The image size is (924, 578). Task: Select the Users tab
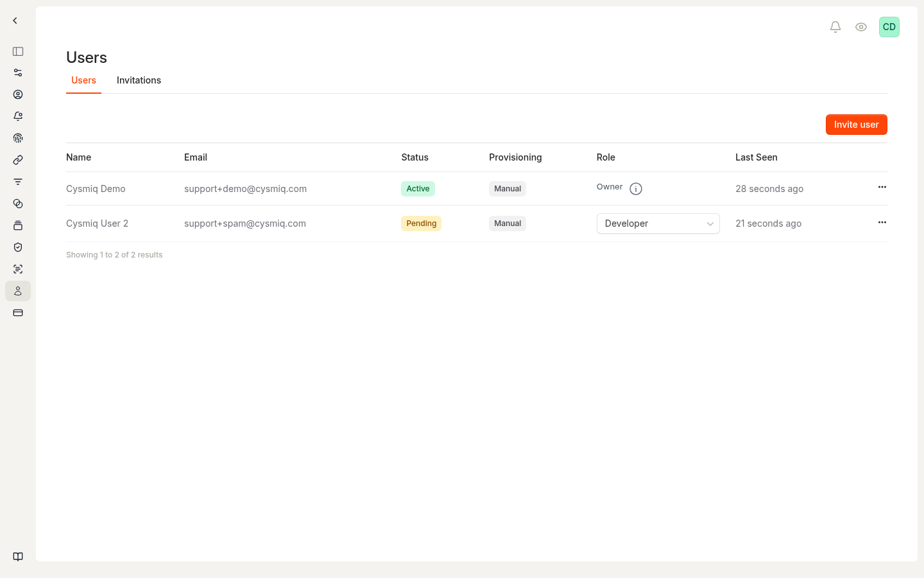pos(83,80)
